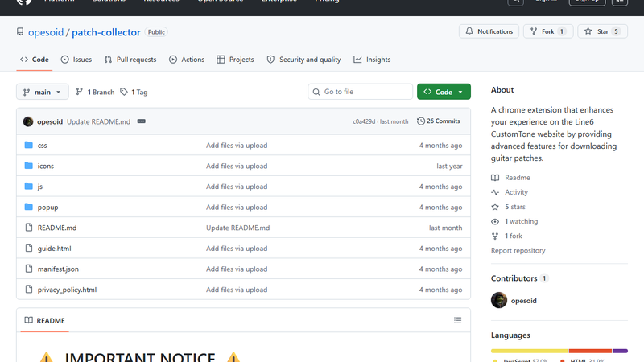
Task: Click the tag icon beside 1 Tag
Action: pos(124,92)
